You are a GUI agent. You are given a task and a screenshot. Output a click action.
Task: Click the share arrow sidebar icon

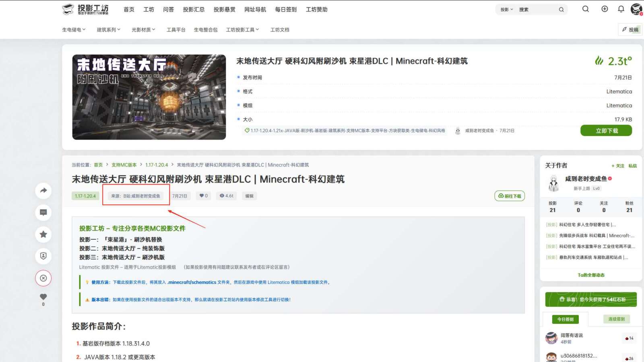tap(43, 190)
